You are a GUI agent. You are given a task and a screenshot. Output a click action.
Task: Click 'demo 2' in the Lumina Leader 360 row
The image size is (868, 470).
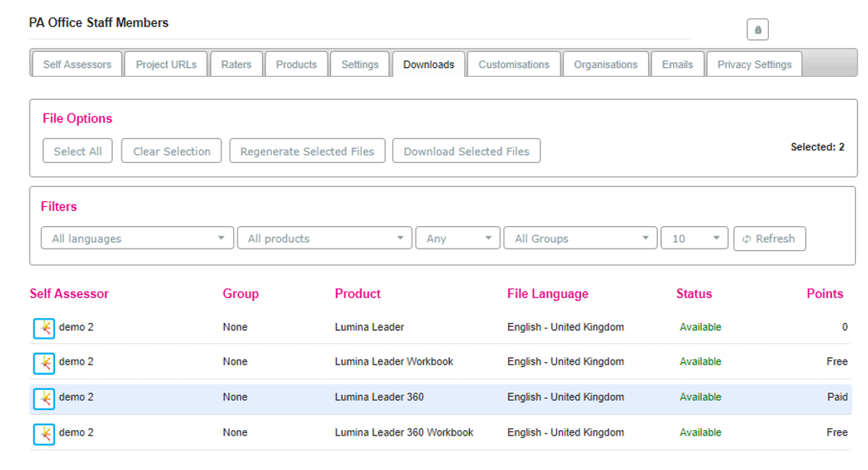click(77, 397)
